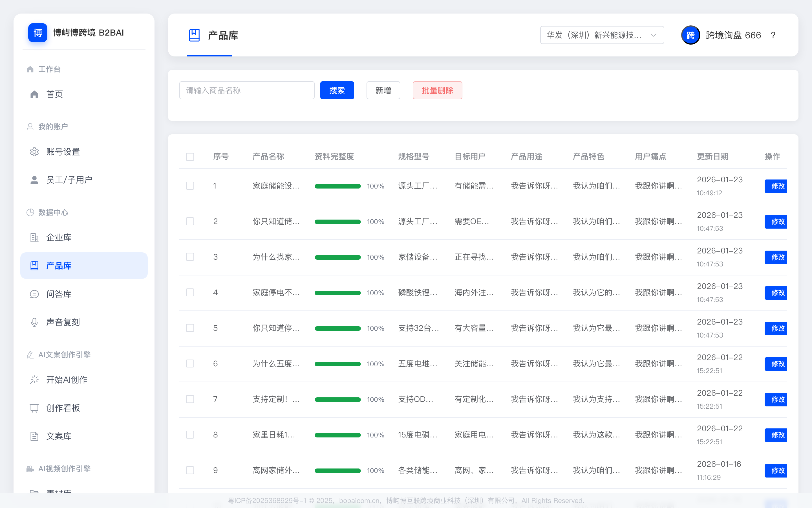Check the checkbox for row 2
The width and height of the screenshot is (812, 508).
coord(190,222)
